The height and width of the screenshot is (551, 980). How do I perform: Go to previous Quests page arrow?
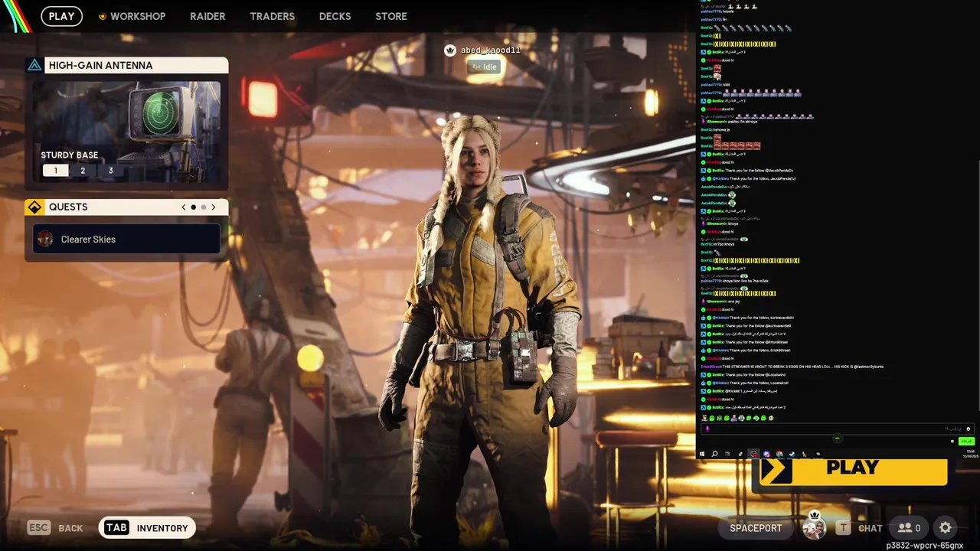[183, 207]
